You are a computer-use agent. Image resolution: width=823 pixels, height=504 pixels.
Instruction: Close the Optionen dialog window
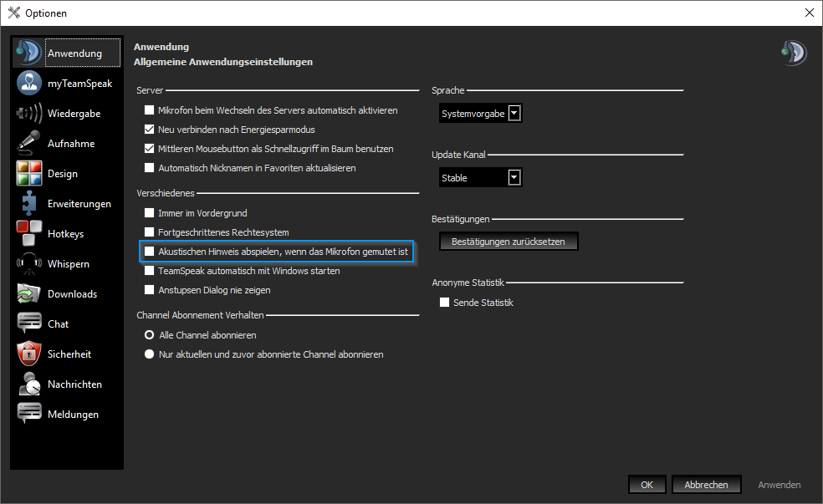tap(810, 13)
